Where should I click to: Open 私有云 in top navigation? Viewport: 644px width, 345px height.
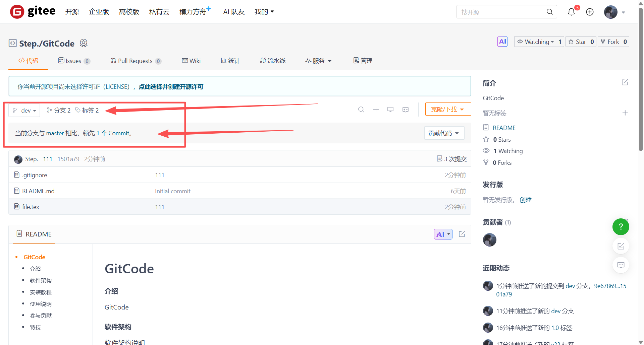coord(159,12)
